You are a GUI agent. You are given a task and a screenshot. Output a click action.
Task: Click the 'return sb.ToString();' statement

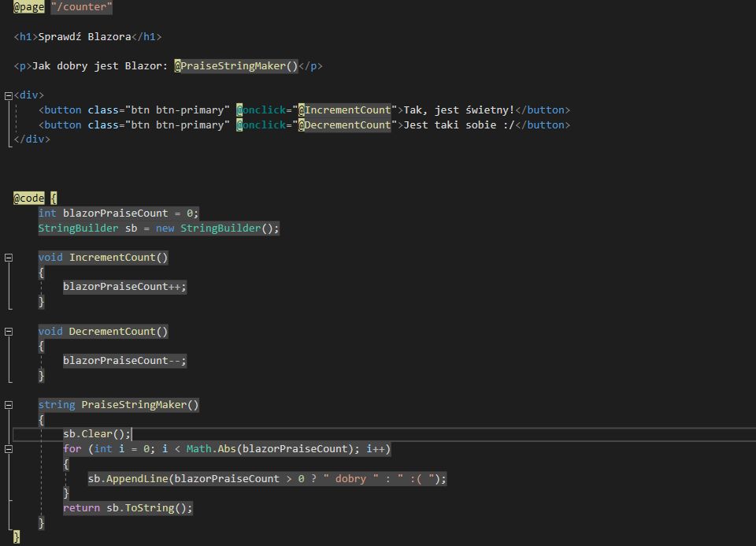128,508
